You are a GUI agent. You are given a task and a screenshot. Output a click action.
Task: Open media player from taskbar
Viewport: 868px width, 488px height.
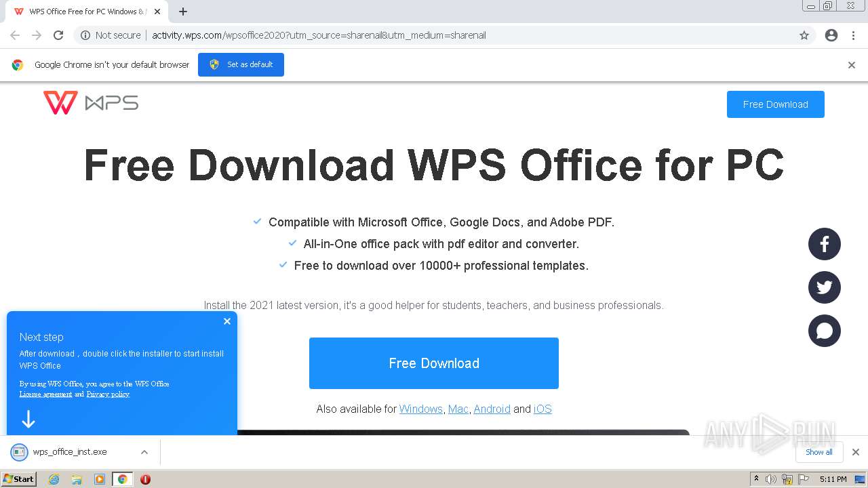[x=100, y=479]
